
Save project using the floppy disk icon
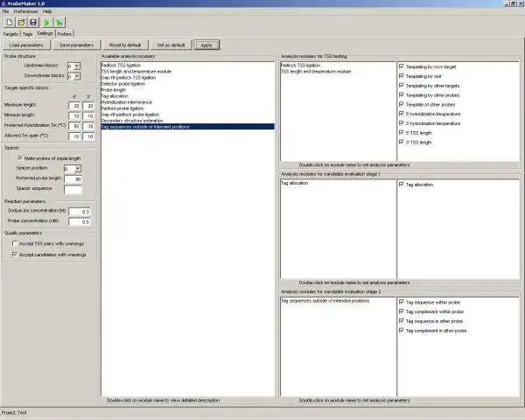(x=33, y=23)
